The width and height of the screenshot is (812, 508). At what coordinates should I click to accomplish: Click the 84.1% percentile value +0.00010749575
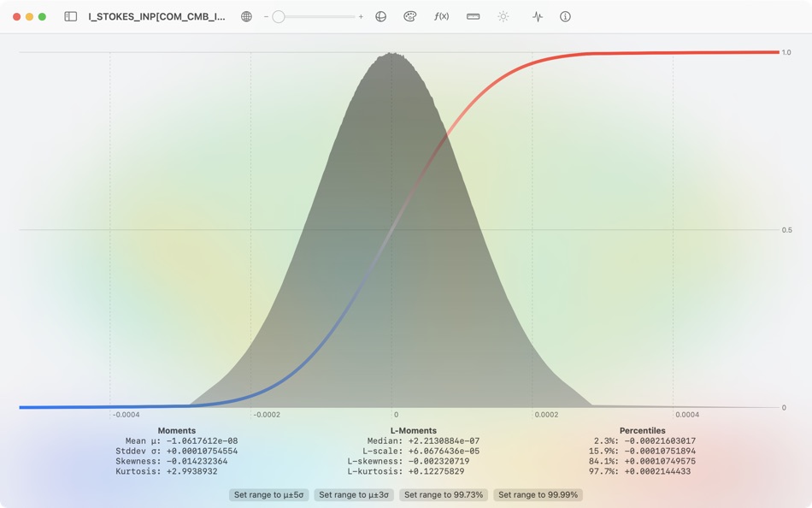pyautogui.click(x=660, y=461)
